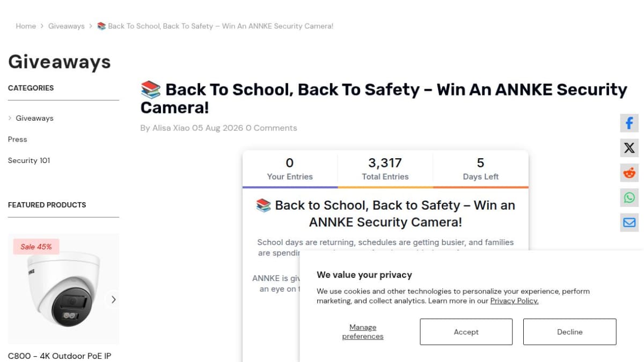Advance featured products with the arrow

[113, 300]
